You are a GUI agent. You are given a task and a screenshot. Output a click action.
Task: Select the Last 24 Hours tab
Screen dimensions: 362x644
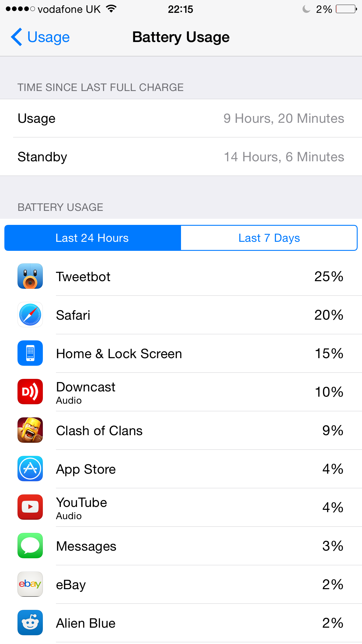[x=93, y=238]
